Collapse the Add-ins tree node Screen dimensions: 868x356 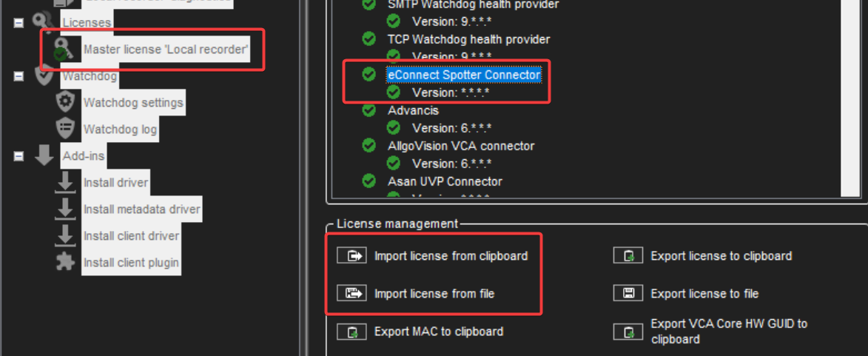(18, 156)
